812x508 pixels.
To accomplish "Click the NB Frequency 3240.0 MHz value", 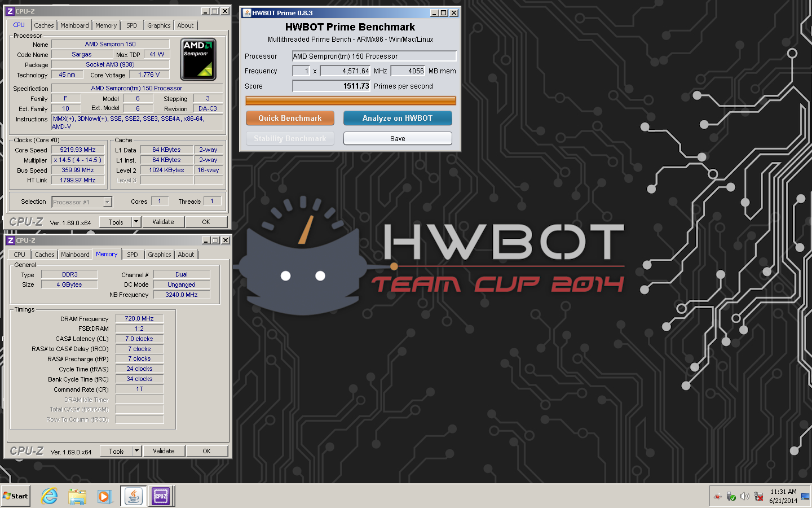I will 182,295.
